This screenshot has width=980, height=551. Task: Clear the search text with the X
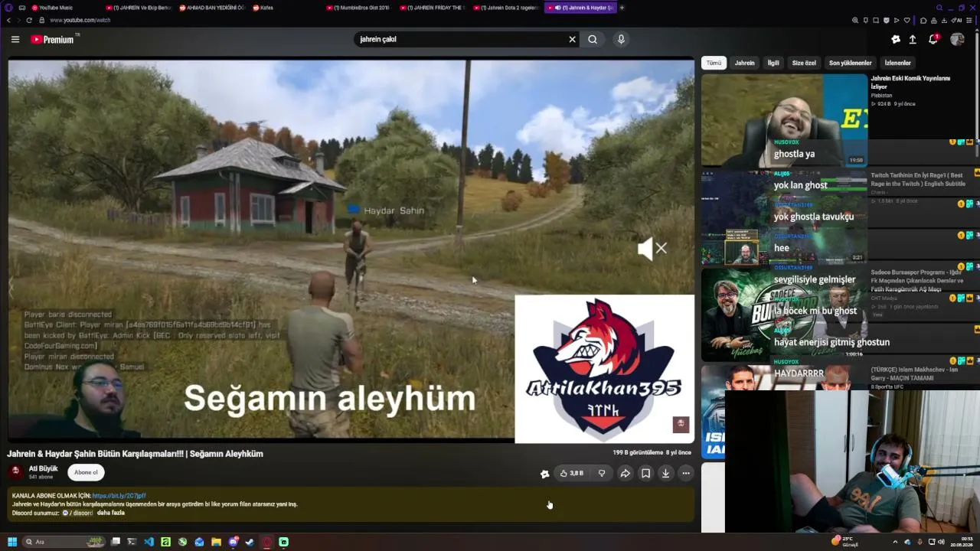pos(572,39)
